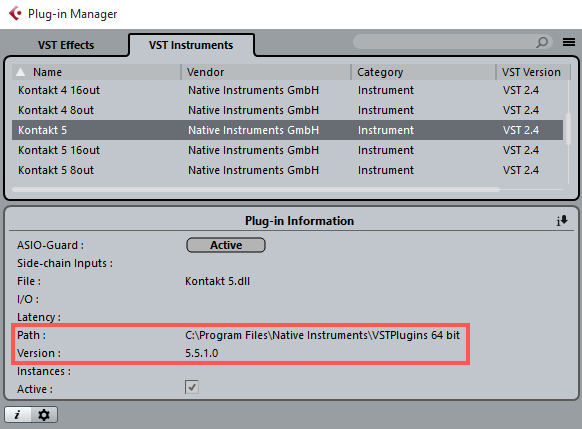Click the Instances label
This screenshot has width=582, height=429.
point(44,371)
